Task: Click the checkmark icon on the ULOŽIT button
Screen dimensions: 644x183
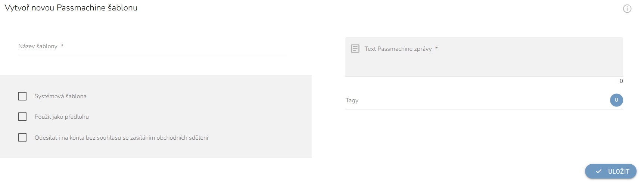Action: pyautogui.click(x=598, y=171)
